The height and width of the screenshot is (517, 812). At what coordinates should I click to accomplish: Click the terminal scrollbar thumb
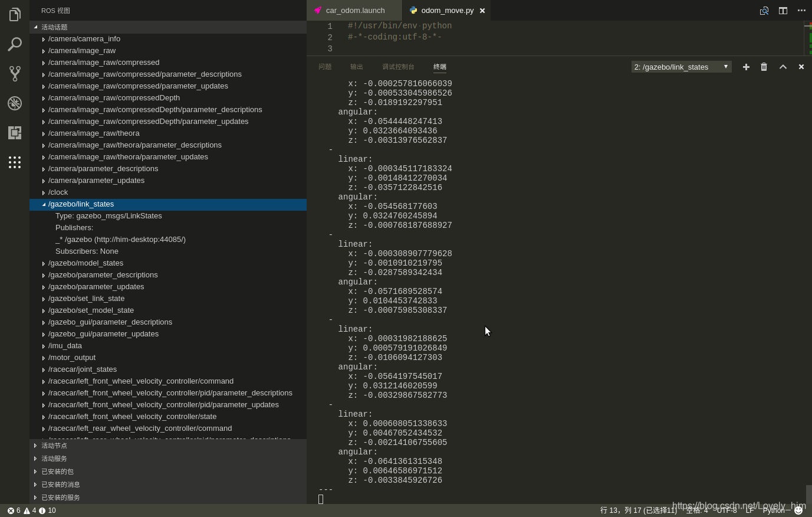[809, 495]
